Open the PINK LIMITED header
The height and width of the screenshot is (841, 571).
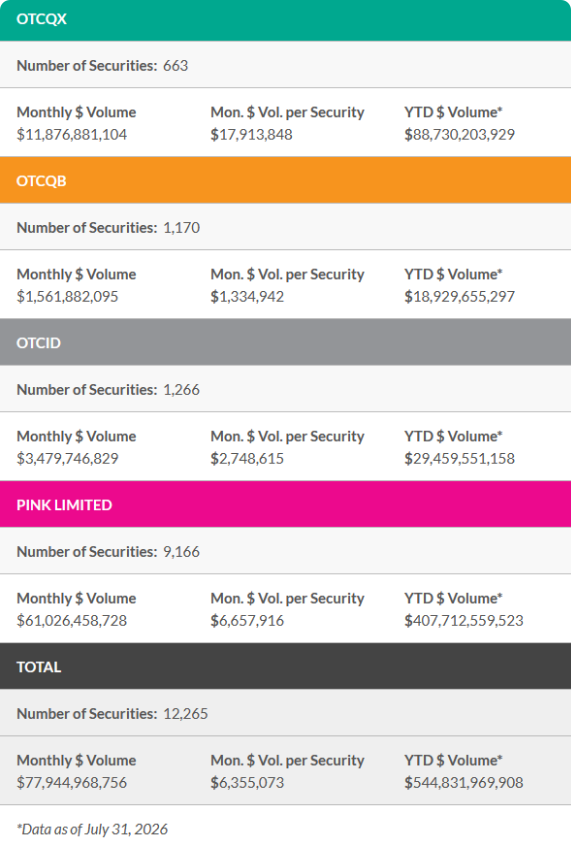point(285,504)
